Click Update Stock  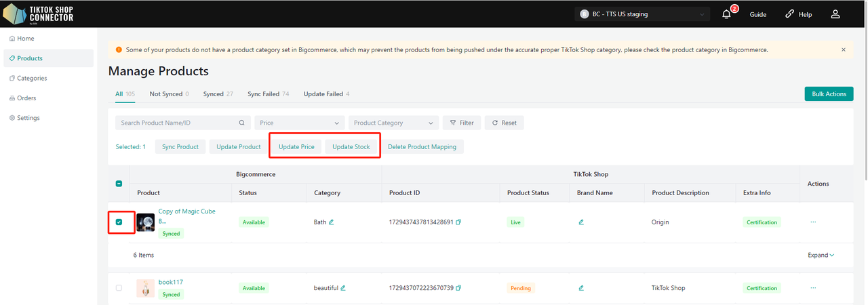pos(351,146)
